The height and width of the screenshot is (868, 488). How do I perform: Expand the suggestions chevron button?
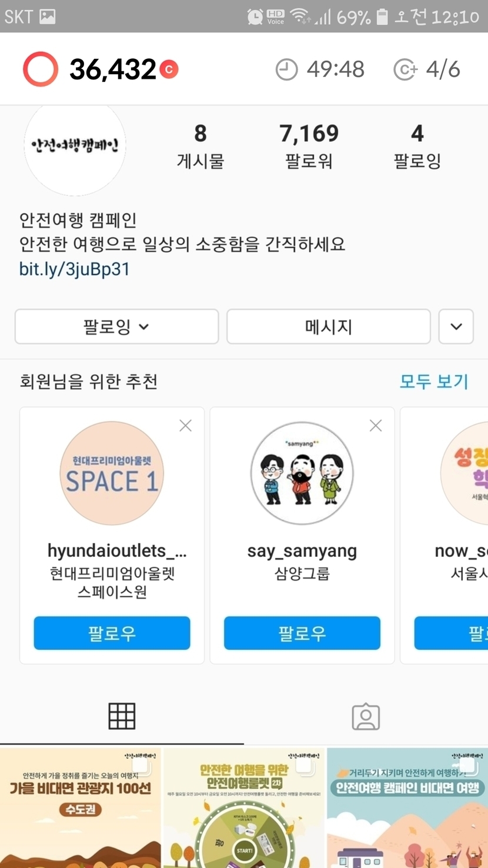pyautogui.click(x=456, y=326)
